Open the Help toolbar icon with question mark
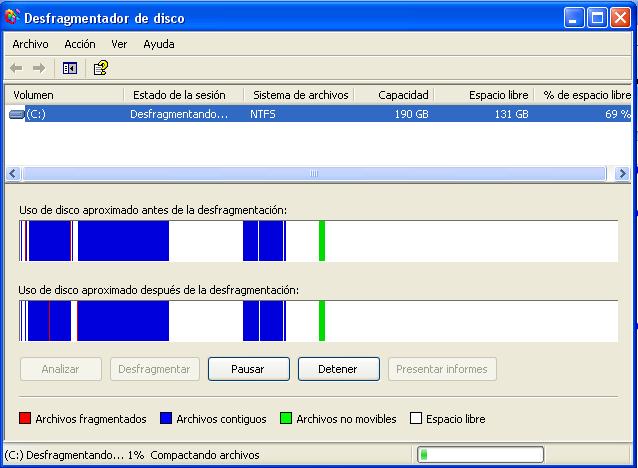This screenshot has width=638, height=468. coord(101,68)
